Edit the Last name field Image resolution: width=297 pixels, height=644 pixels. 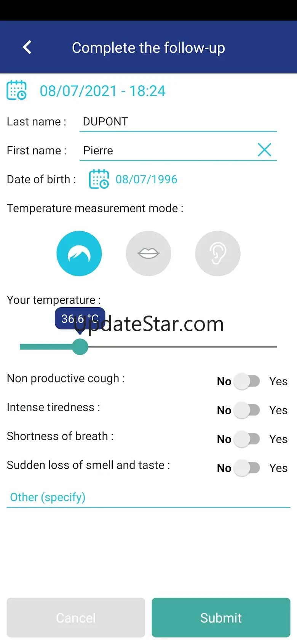tap(178, 122)
